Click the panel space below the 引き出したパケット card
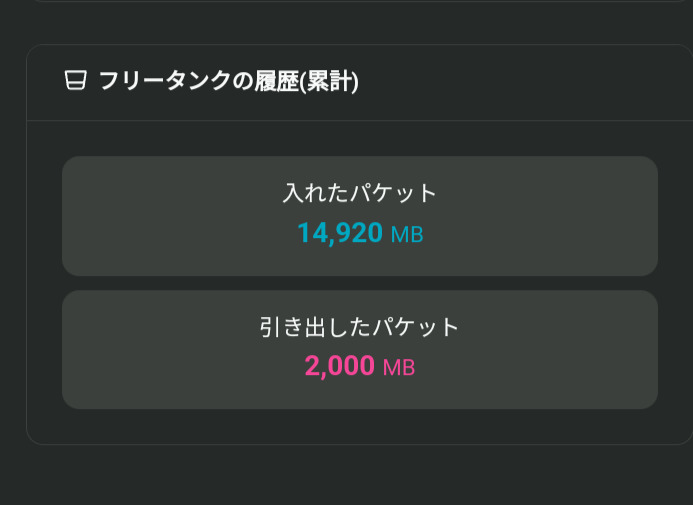Viewport: 693px width, 505px height. (360, 426)
